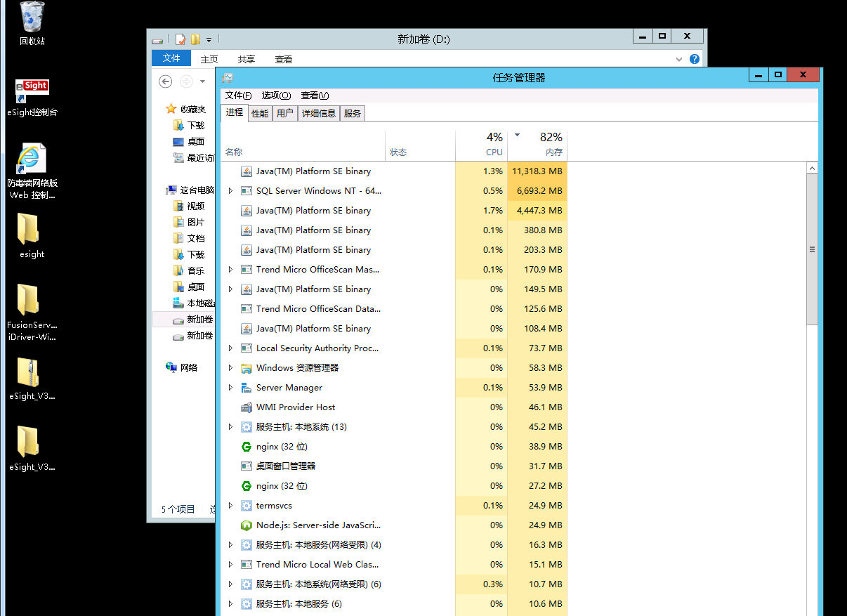
Task: Select the zipped eSight_V3 archive on desktop
Action: coord(32,379)
